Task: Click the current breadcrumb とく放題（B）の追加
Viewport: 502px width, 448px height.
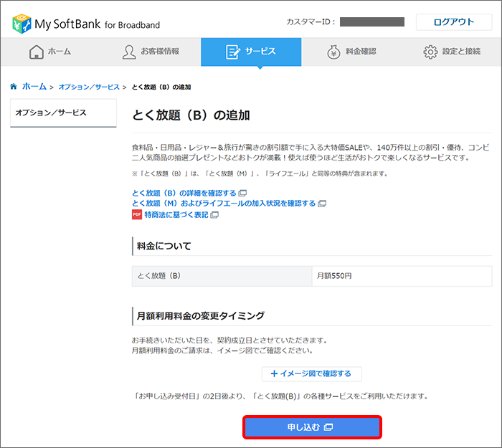Action: pos(161,87)
